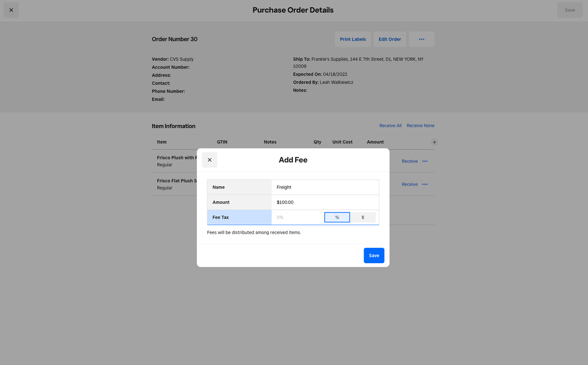Switch fee tax to dollar amount
Image resolution: width=588 pixels, height=365 pixels.
click(363, 217)
